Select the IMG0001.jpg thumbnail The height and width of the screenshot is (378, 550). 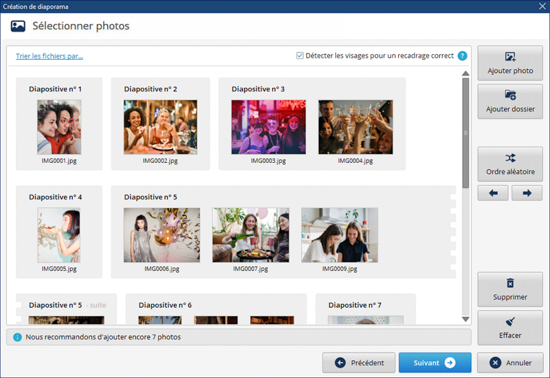coord(59,127)
